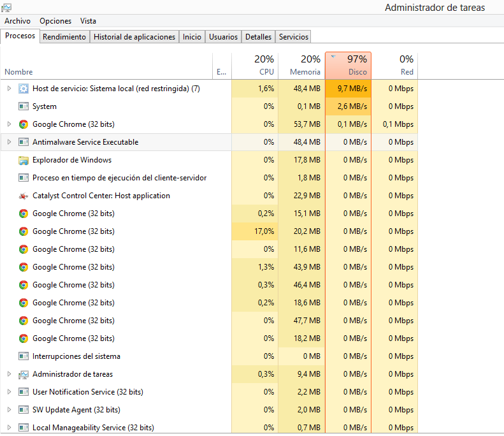Select Interrupciones del sistema row text

click(76, 356)
